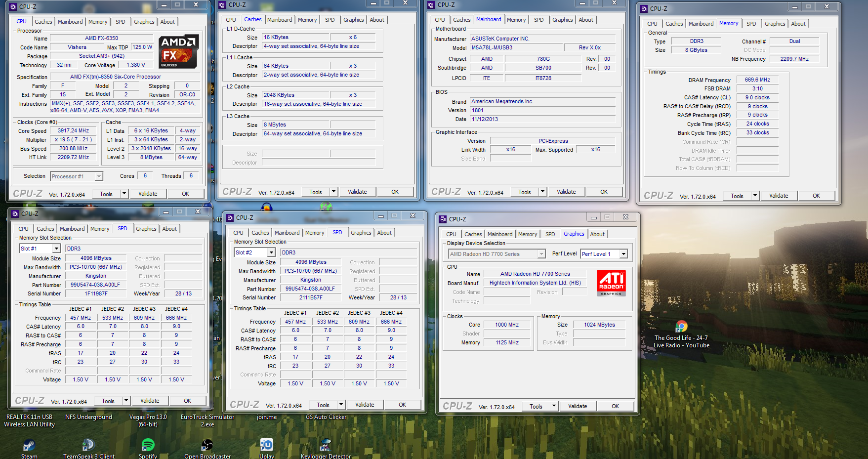Image resolution: width=868 pixels, height=459 pixels.
Task: Select the Chrome shortcut for The Good Life radio
Action: click(681, 334)
